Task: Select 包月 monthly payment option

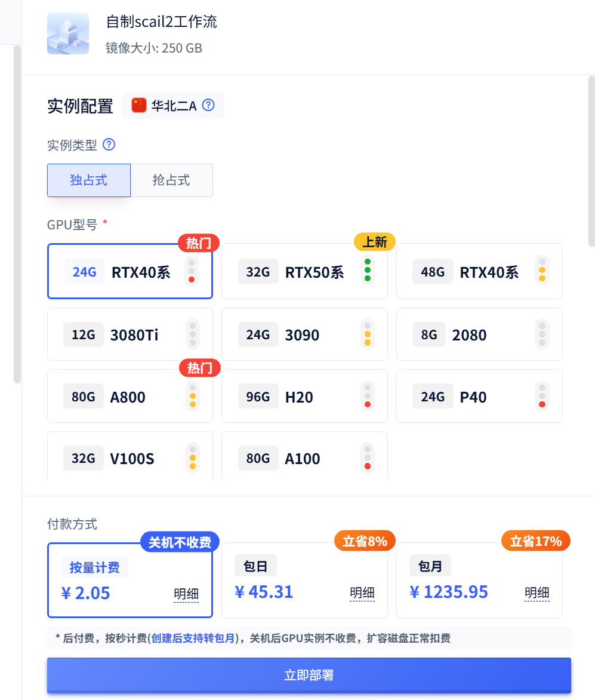Action: [x=479, y=580]
